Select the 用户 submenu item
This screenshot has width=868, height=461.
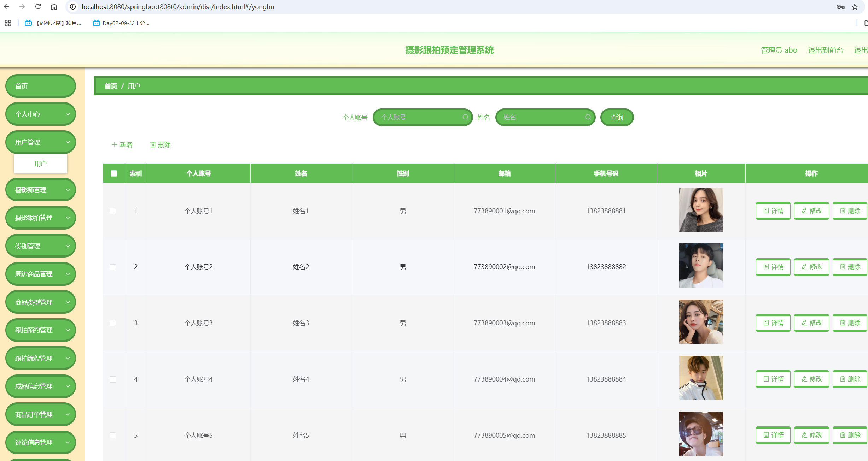[41, 164]
